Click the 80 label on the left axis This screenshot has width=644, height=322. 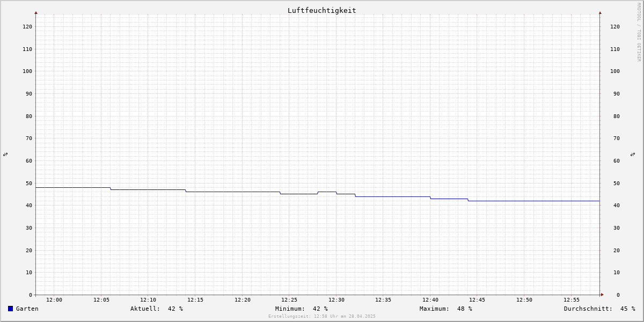click(29, 116)
